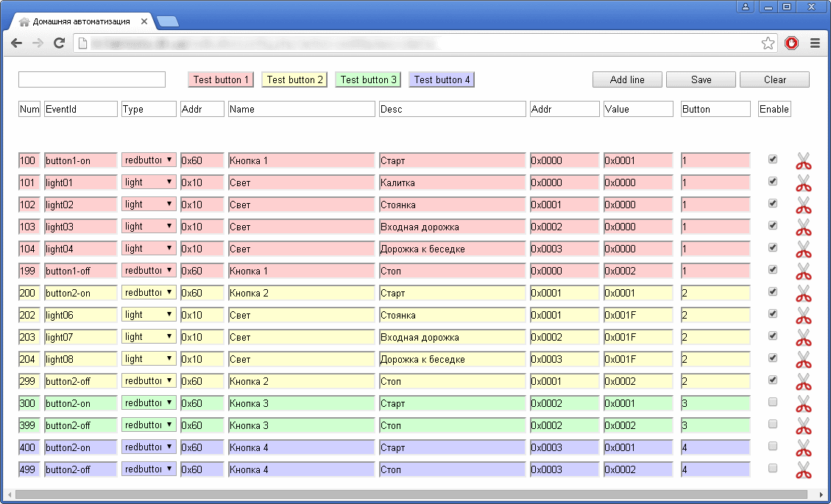Toggle the Enable checkbox for row 200

click(773, 291)
